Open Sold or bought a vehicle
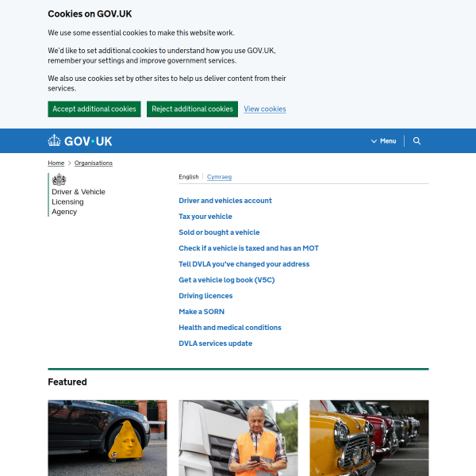 (219, 232)
